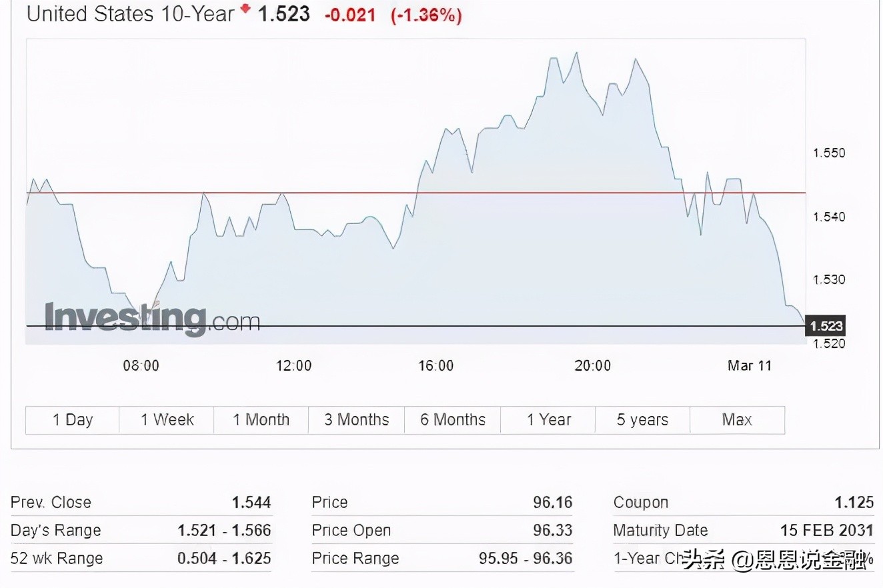Click the Investing.com watermark logo
The width and height of the screenshot is (883, 588).
point(152,319)
